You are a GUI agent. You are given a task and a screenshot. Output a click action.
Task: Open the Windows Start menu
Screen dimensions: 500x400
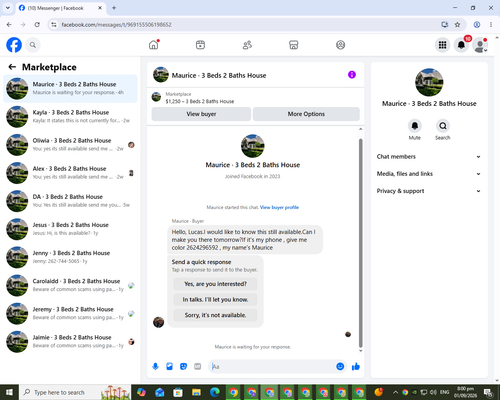click(x=9, y=392)
